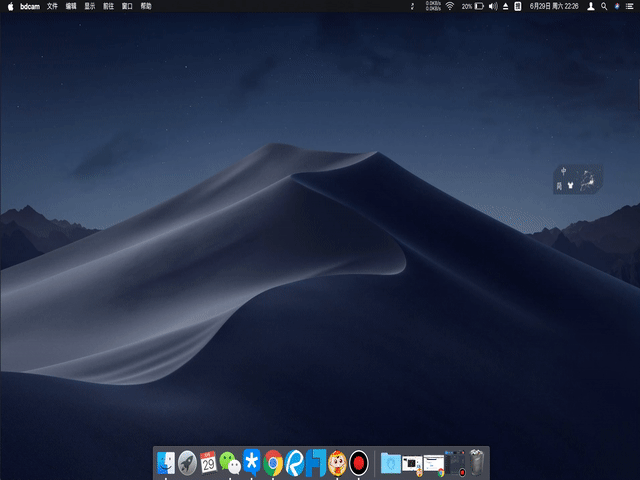
Task: Open the Apple menu
Action: pos(11,6)
